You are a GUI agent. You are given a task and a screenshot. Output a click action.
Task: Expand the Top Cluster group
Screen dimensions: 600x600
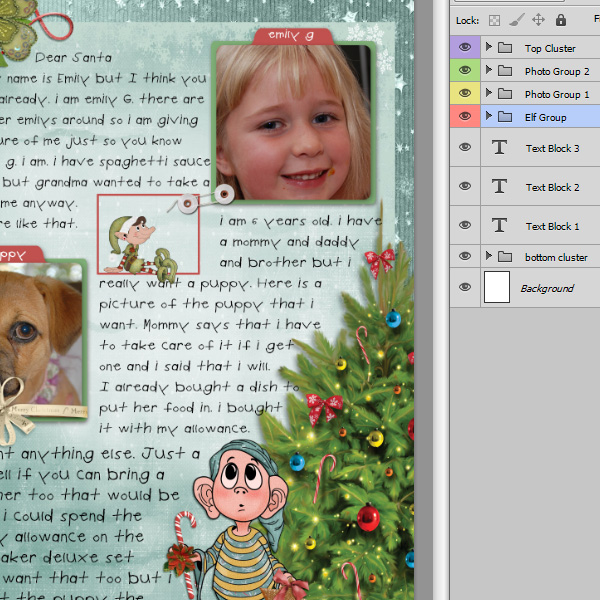(488, 47)
